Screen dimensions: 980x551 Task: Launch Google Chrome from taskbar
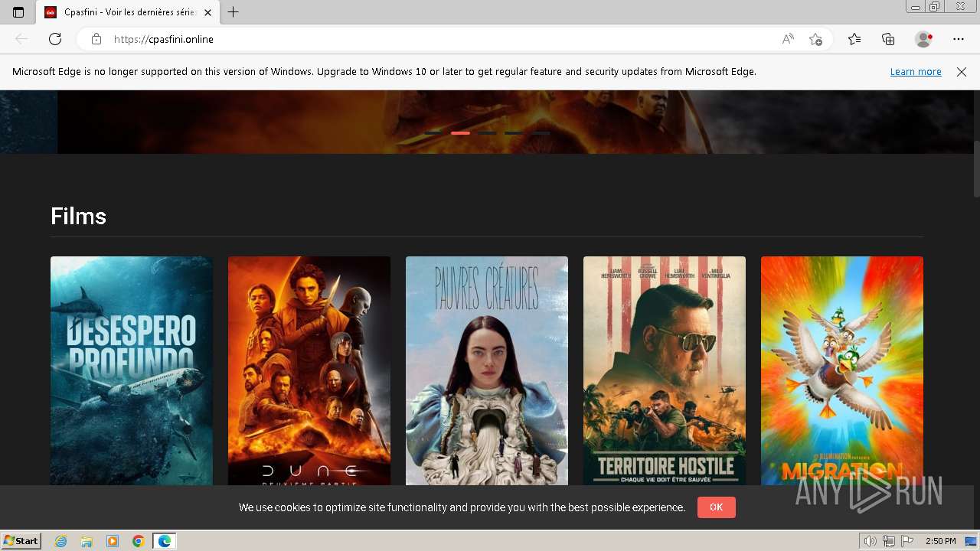click(139, 541)
